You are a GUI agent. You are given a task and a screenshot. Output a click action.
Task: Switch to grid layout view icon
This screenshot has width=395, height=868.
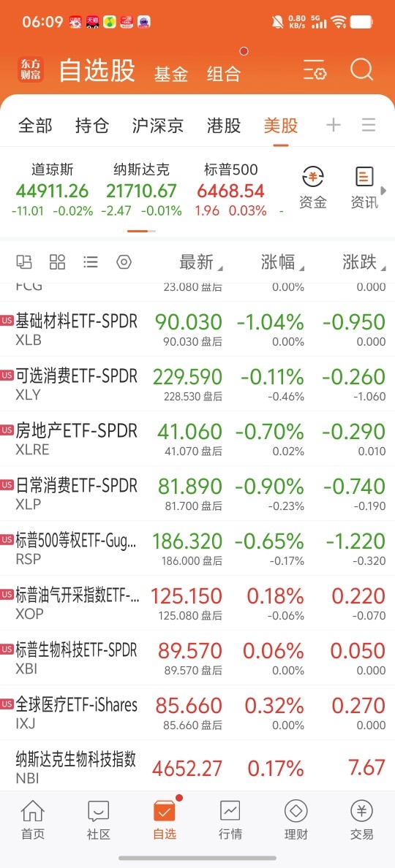pyautogui.click(x=58, y=262)
